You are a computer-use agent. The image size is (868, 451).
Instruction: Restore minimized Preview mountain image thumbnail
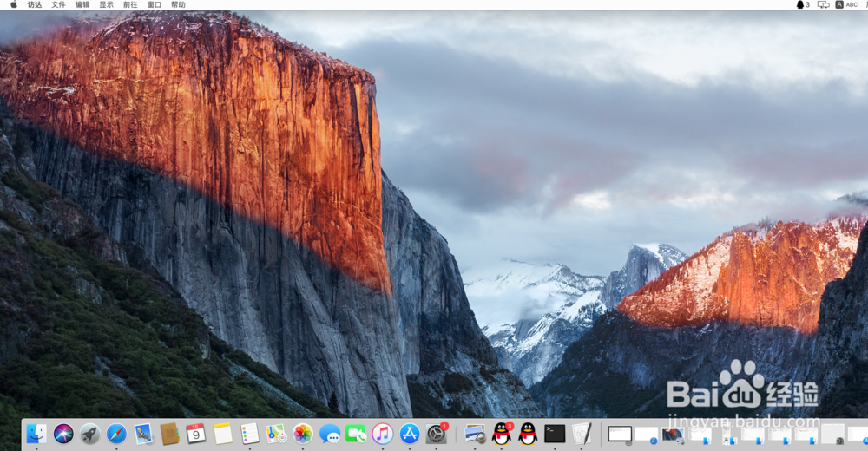pyautogui.click(x=673, y=435)
